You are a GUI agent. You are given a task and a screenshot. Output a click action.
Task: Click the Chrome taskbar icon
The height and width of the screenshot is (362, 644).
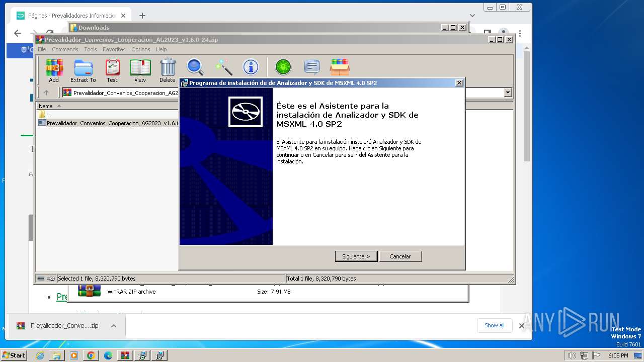pos(91,355)
